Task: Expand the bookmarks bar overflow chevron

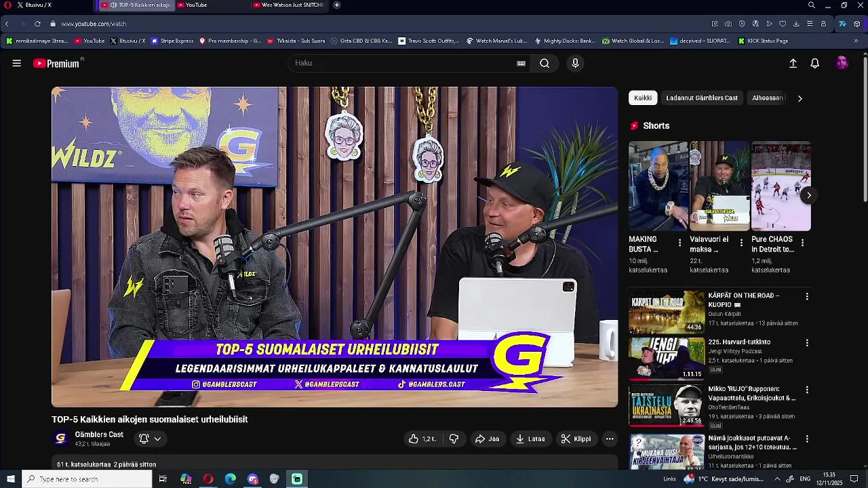Action: [x=855, y=41]
